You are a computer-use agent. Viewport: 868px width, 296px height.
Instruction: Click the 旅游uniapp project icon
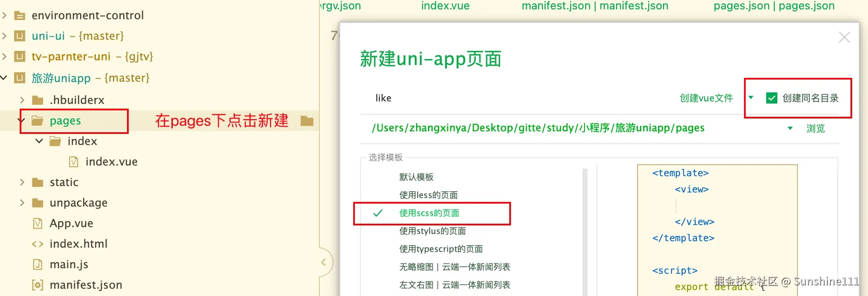(20, 78)
